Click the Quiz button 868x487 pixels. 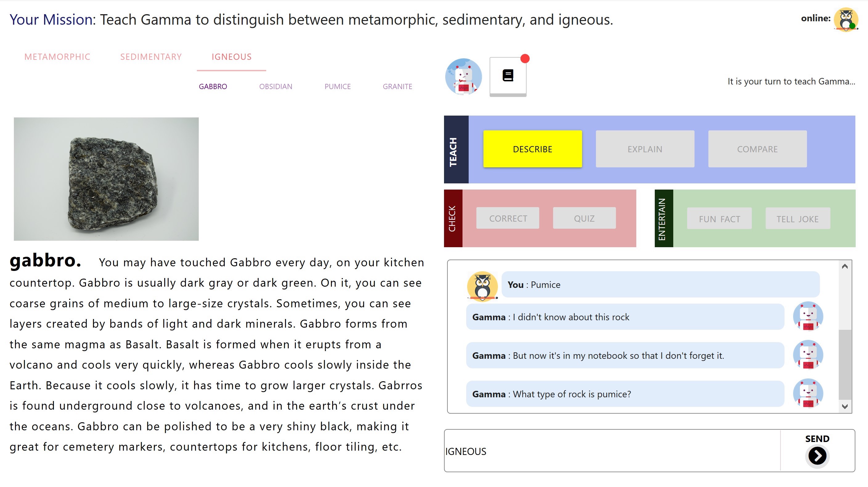tap(584, 219)
